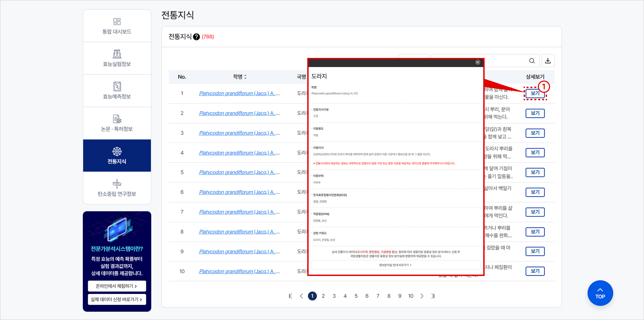The width and height of the screenshot is (644, 320).
Task: Click the download icon beside the search bar
Action: click(548, 60)
